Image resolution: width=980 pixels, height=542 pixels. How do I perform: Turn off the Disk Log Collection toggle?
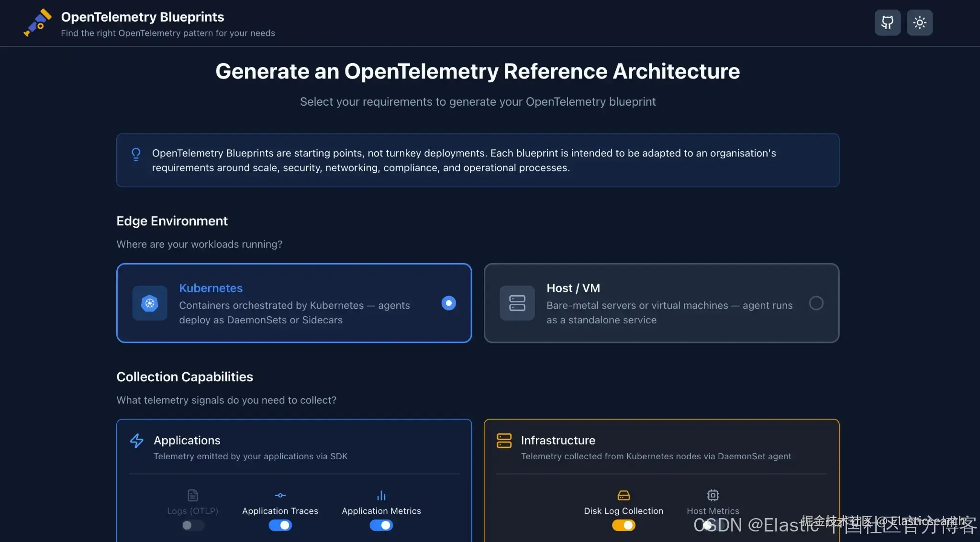(x=624, y=525)
